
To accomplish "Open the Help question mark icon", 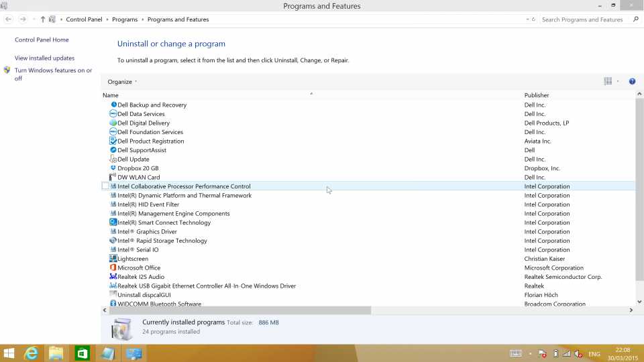I will click(x=632, y=81).
